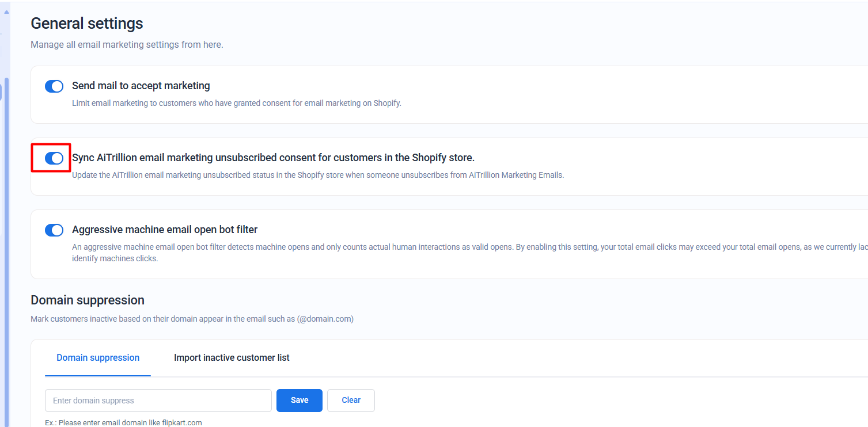Switch to the Domain suppression tab

tap(98, 358)
